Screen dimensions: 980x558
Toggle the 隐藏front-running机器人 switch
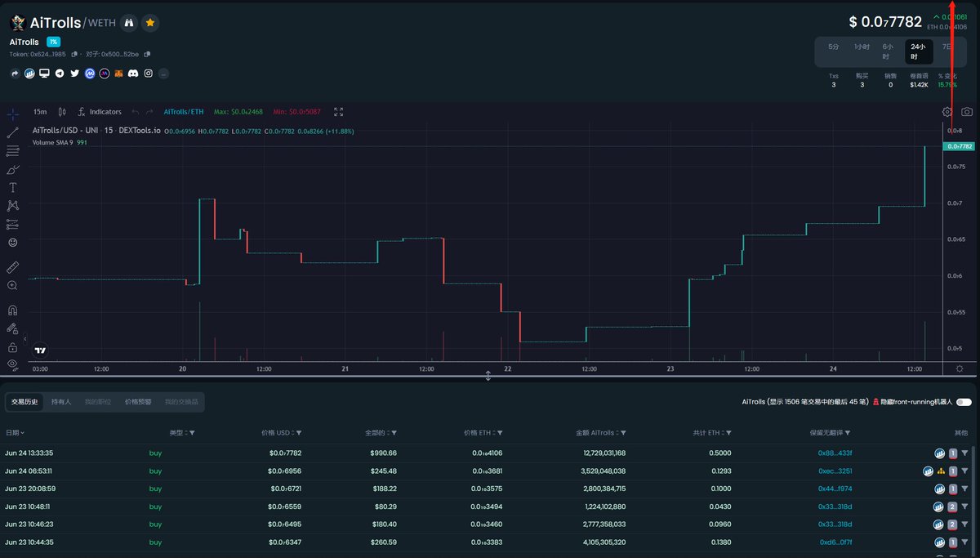pos(964,402)
